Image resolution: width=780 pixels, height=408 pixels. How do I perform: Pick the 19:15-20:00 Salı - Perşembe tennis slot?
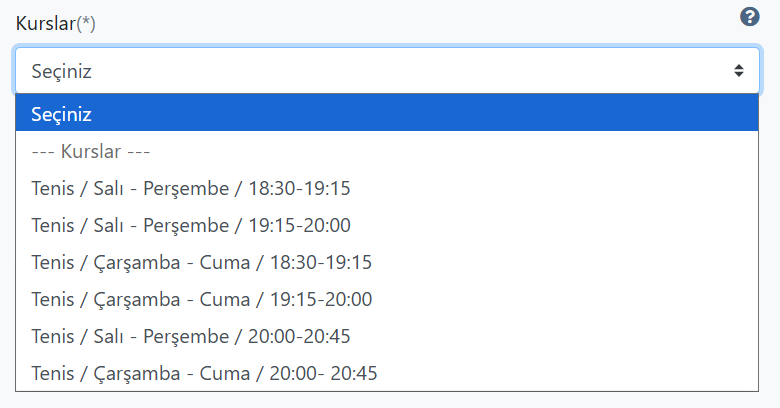coord(387,225)
